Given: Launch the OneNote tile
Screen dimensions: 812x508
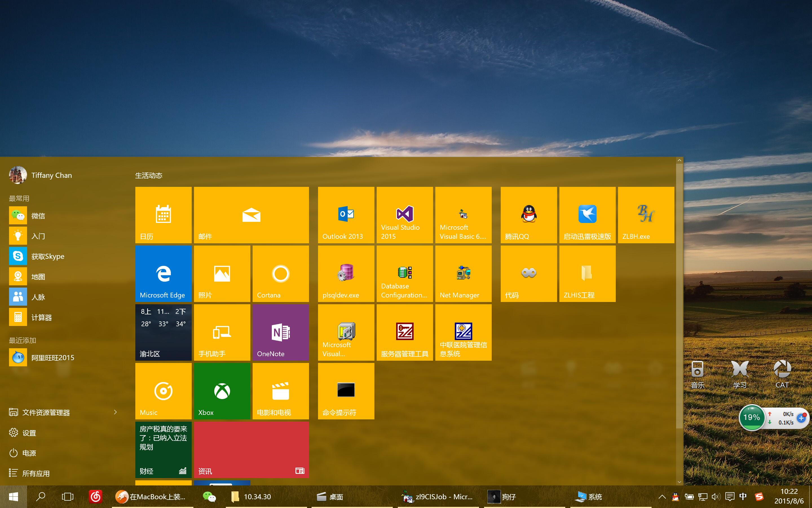Looking at the screenshot, I should pyautogui.click(x=281, y=332).
